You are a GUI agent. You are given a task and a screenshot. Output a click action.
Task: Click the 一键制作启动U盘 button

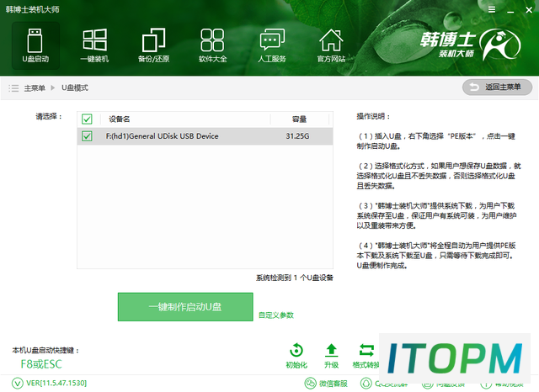point(185,307)
